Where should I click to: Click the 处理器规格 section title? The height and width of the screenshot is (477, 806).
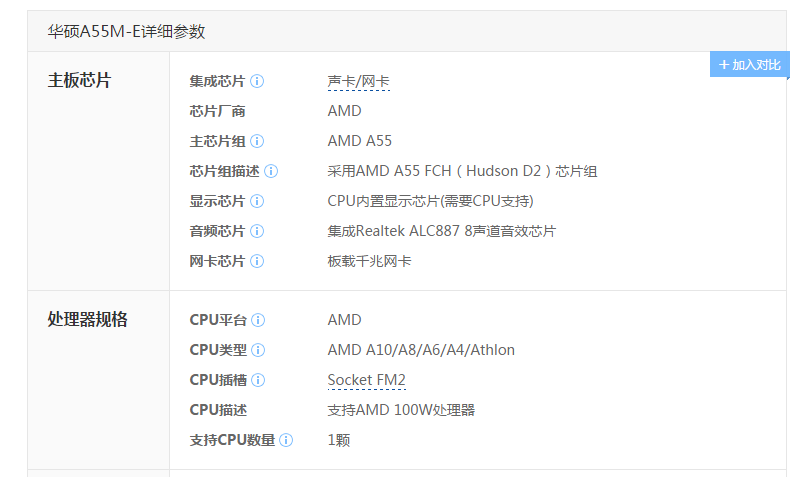click(87, 319)
